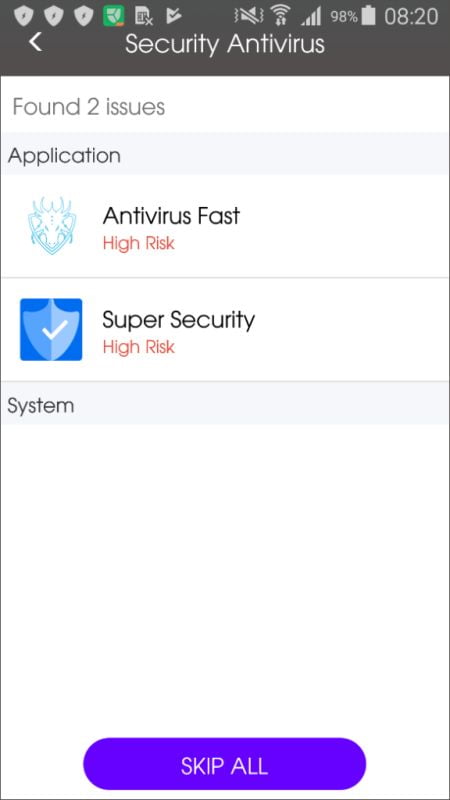The height and width of the screenshot is (800, 450).
Task: Tap the 08:20 clock in status bar
Action: [x=411, y=17]
